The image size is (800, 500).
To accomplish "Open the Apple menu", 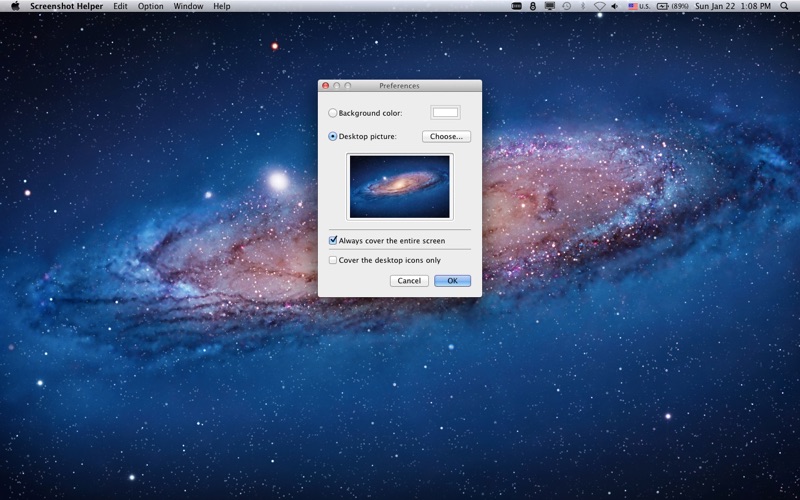I will tap(15, 6).
